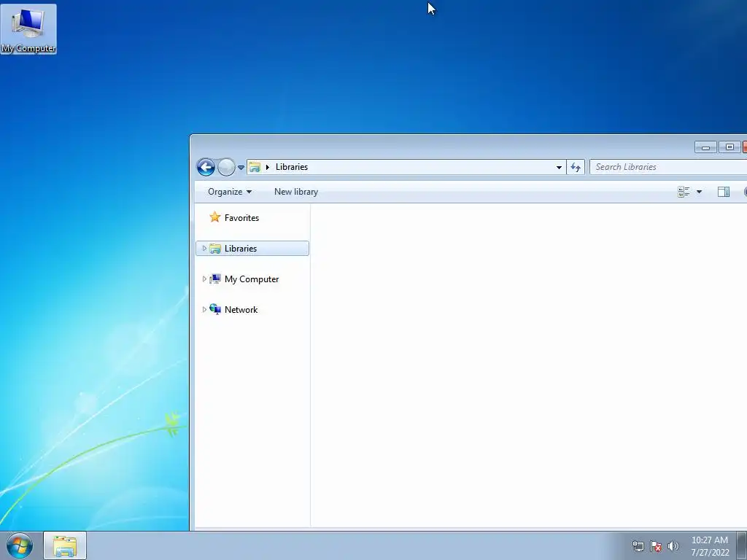Click the Show desktop strip
The image size is (747, 560).
tap(742, 545)
